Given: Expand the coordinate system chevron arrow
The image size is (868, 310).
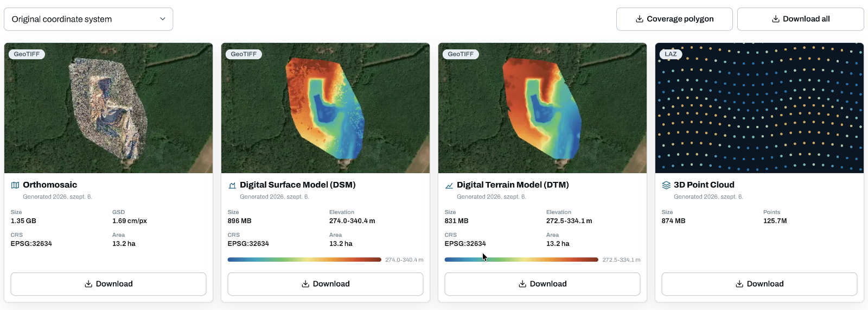Looking at the screenshot, I should (162, 19).
